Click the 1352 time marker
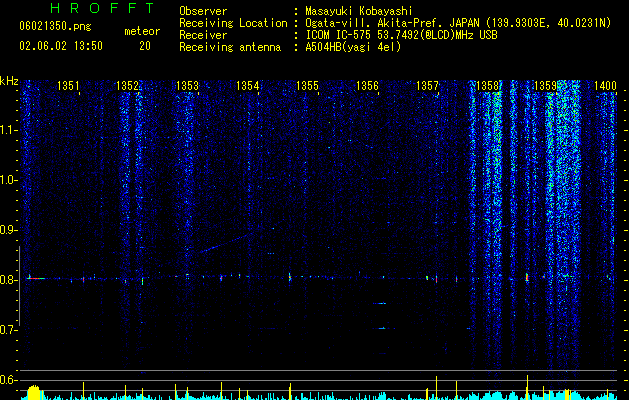 point(127,86)
